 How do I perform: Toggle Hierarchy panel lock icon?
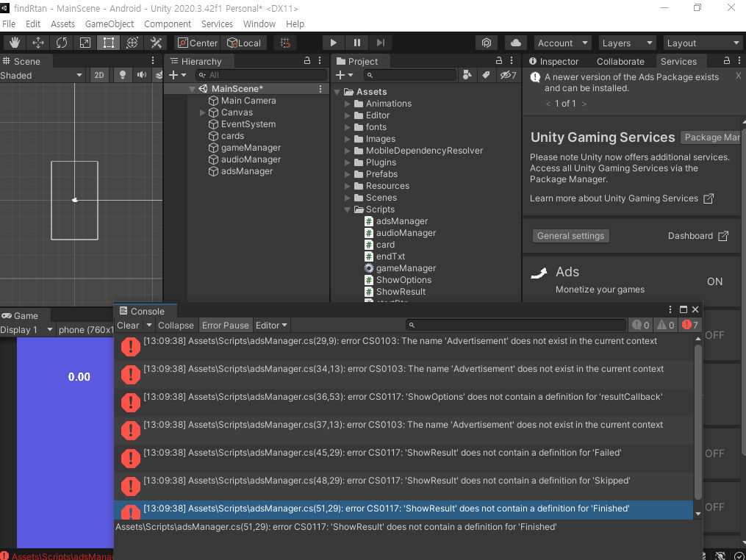coord(307,61)
